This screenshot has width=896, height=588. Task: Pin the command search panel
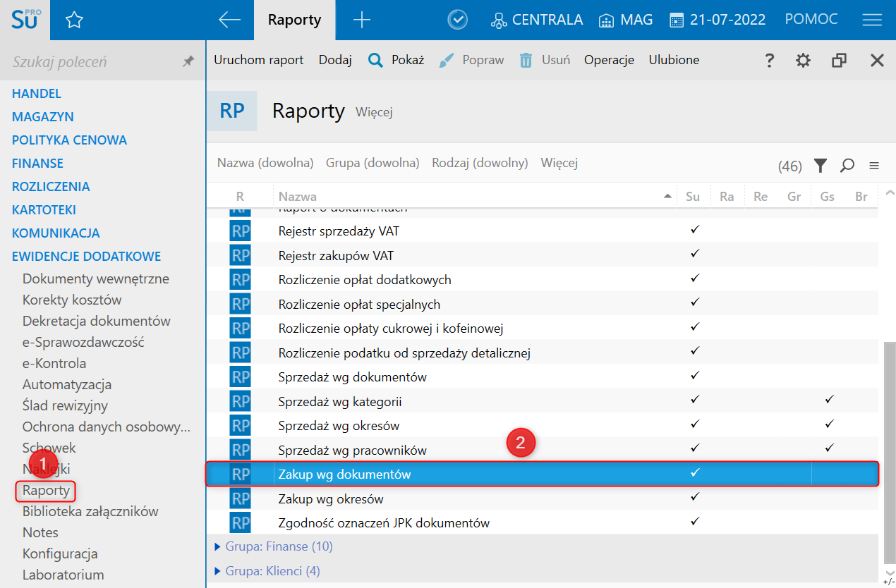tap(188, 62)
